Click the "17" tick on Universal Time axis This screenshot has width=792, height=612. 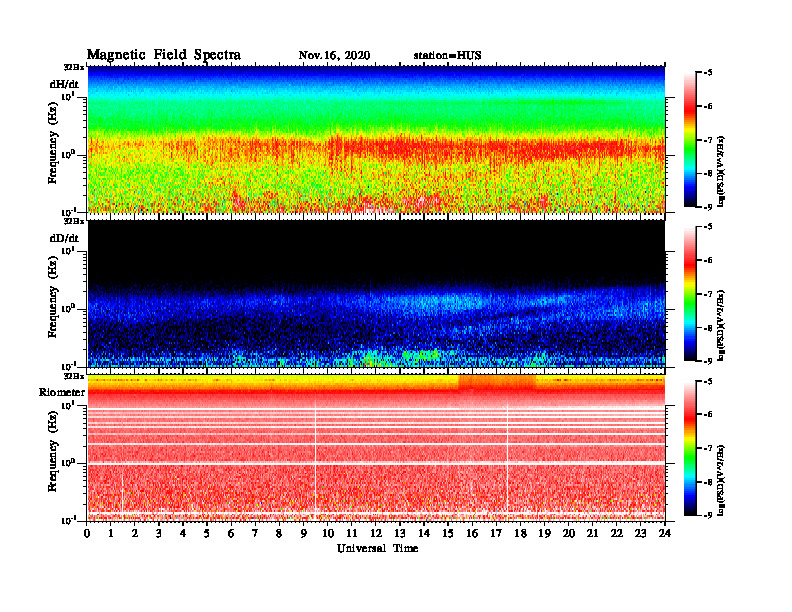pos(496,534)
